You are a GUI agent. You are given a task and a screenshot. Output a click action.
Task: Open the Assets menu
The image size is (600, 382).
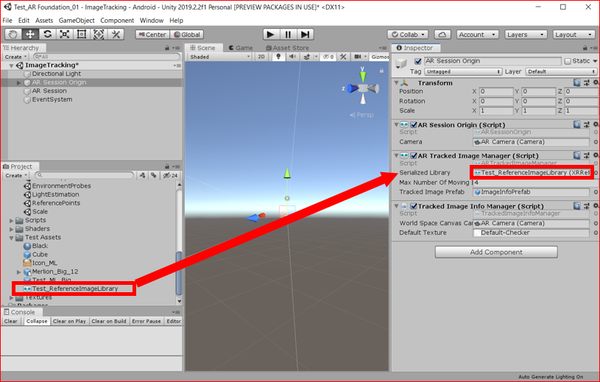(x=44, y=20)
